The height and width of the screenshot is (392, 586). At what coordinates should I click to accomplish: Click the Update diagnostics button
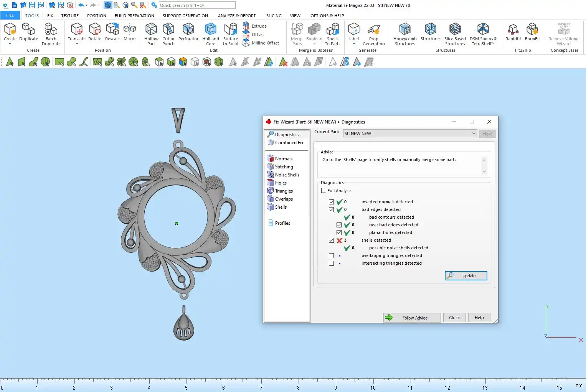coord(466,276)
